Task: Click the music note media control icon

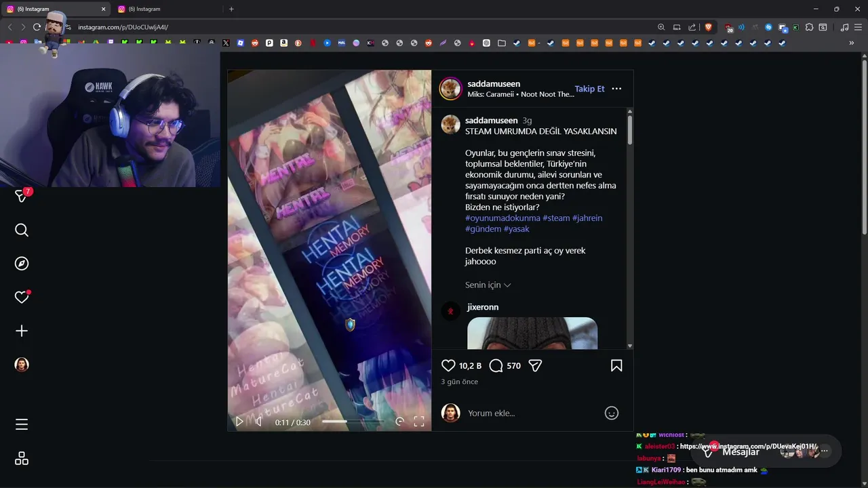Action: [x=844, y=27]
